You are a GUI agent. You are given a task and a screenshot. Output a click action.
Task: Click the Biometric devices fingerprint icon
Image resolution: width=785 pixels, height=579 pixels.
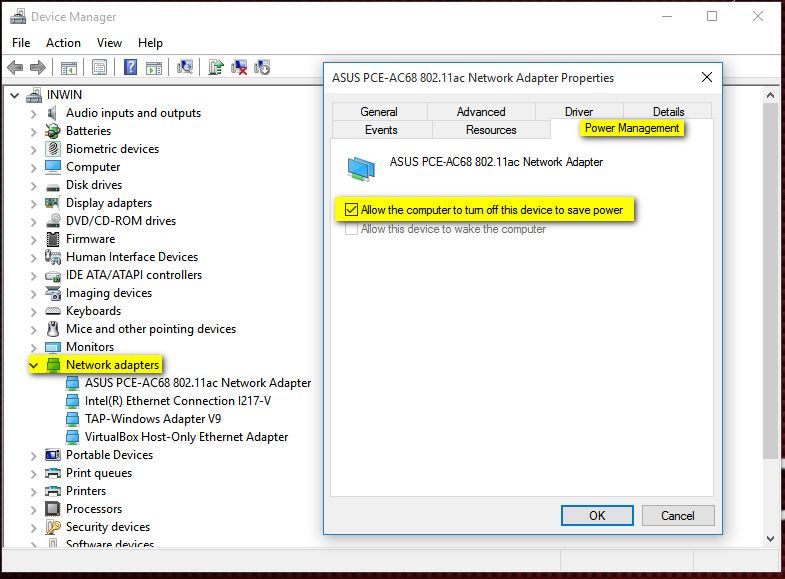coord(53,149)
